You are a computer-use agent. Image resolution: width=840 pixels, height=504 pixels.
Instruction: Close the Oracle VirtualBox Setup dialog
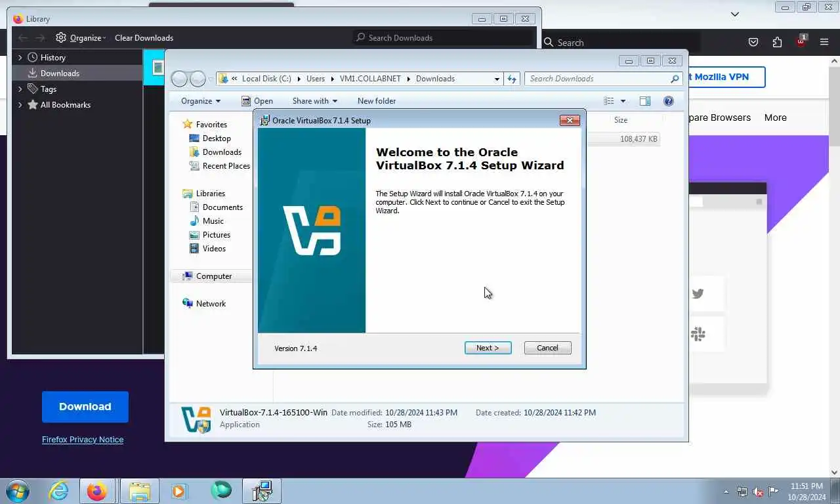tap(569, 120)
